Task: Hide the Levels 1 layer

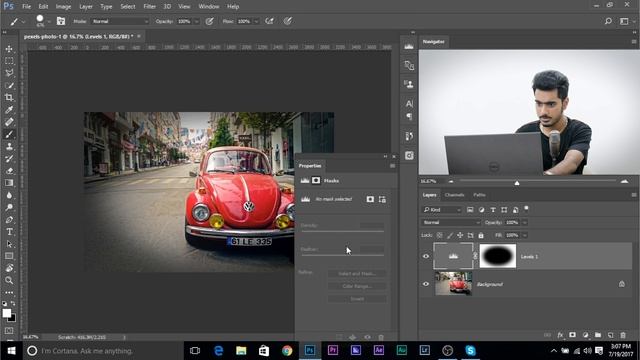Action: point(426,256)
